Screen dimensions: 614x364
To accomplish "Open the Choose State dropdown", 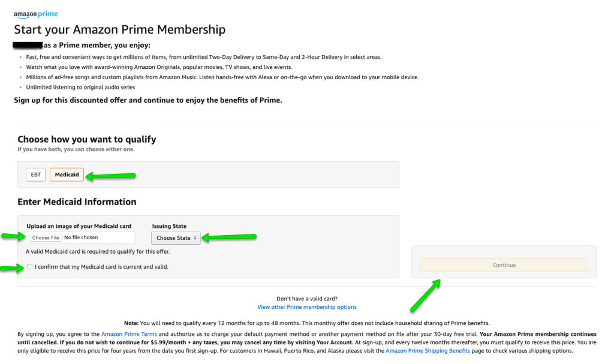I will [x=176, y=238].
